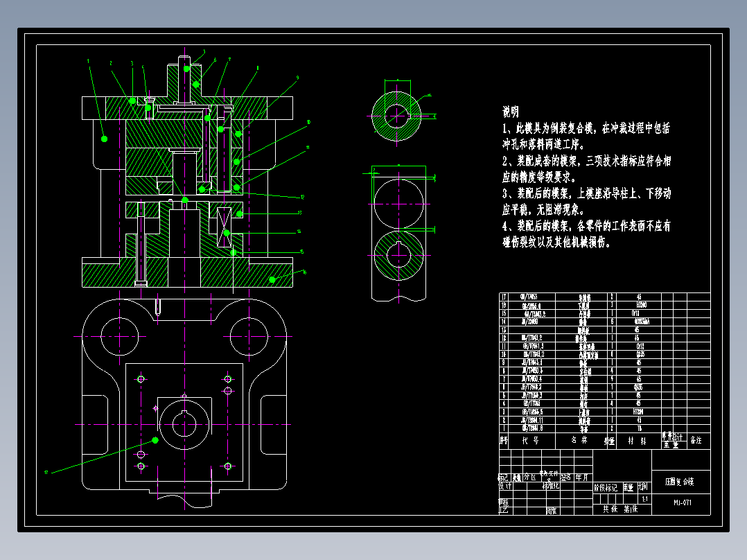Click the 设计 cell in title block
Viewport: 747px width, 560px height.
coord(505,486)
